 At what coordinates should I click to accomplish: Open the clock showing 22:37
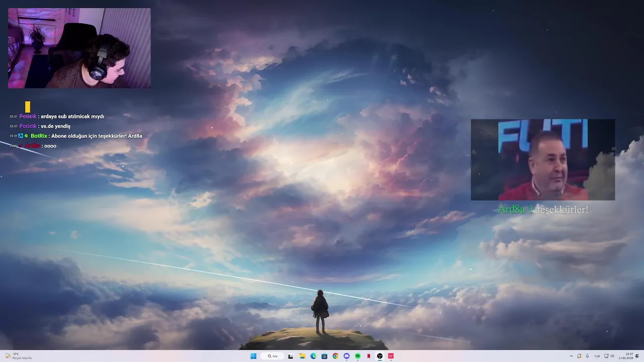[x=626, y=356]
